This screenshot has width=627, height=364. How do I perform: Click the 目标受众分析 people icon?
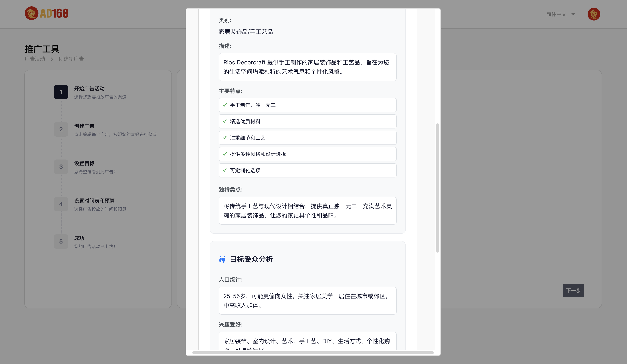click(222, 259)
